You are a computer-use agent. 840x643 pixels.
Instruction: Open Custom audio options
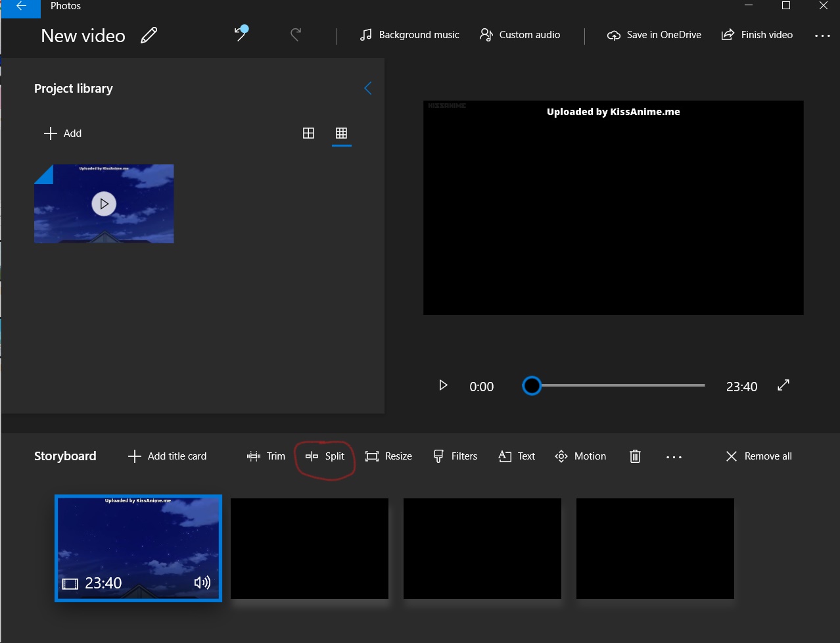pos(519,35)
